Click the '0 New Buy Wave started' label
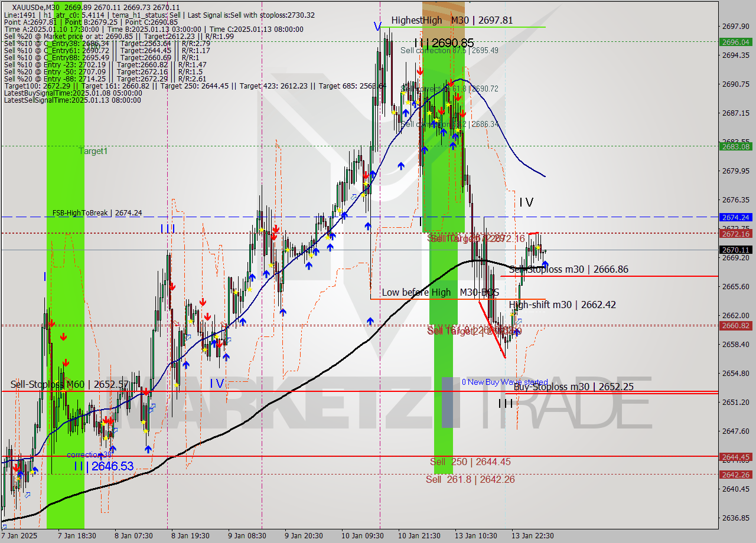The image size is (756, 543). click(x=504, y=382)
